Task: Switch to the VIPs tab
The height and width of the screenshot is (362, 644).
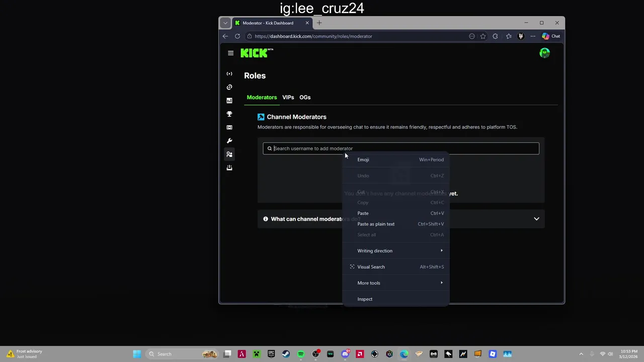Action: [288, 97]
